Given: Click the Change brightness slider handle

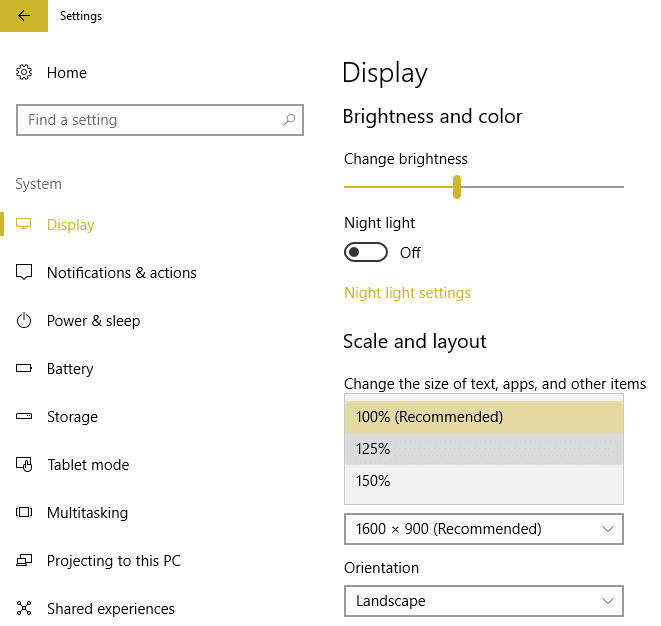Looking at the screenshot, I should point(457,187).
